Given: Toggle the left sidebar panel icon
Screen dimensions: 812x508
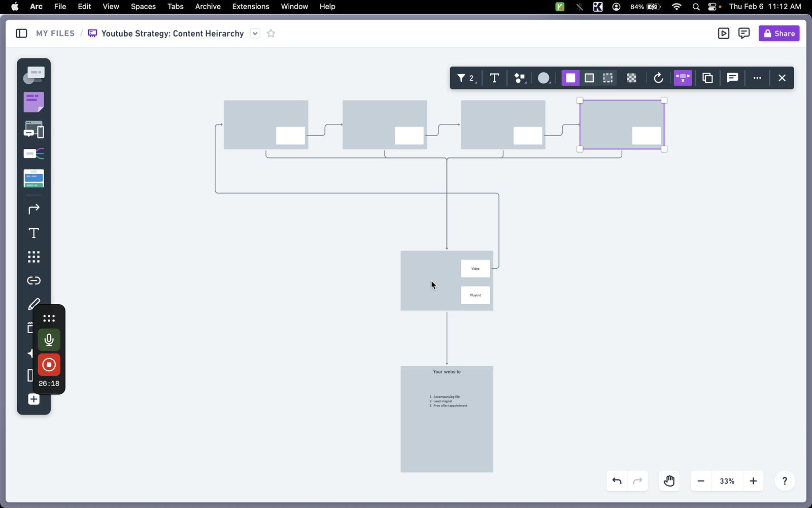Looking at the screenshot, I should [21, 34].
